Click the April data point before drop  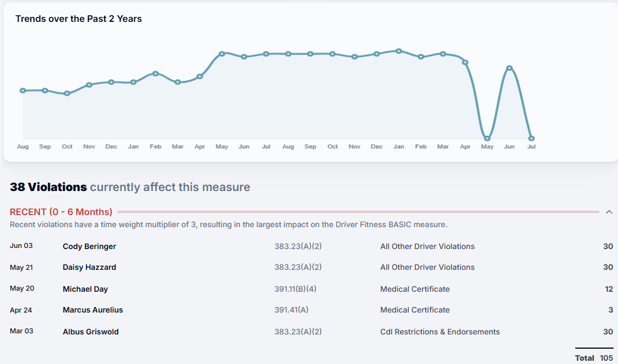(x=465, y=62)
